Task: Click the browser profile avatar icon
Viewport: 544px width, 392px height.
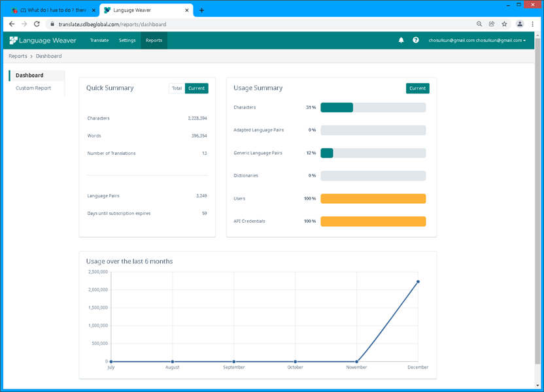Action: click(520, 24)
